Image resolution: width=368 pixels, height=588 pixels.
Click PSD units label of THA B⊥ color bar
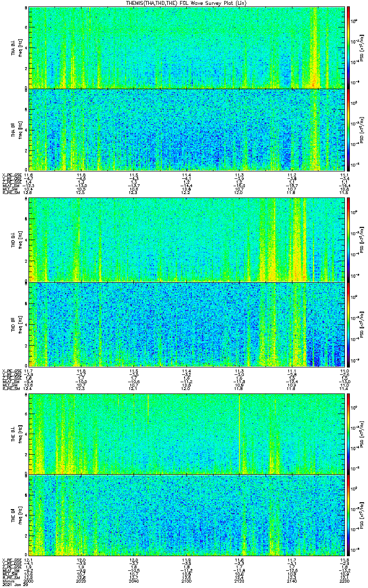(362, 48)
